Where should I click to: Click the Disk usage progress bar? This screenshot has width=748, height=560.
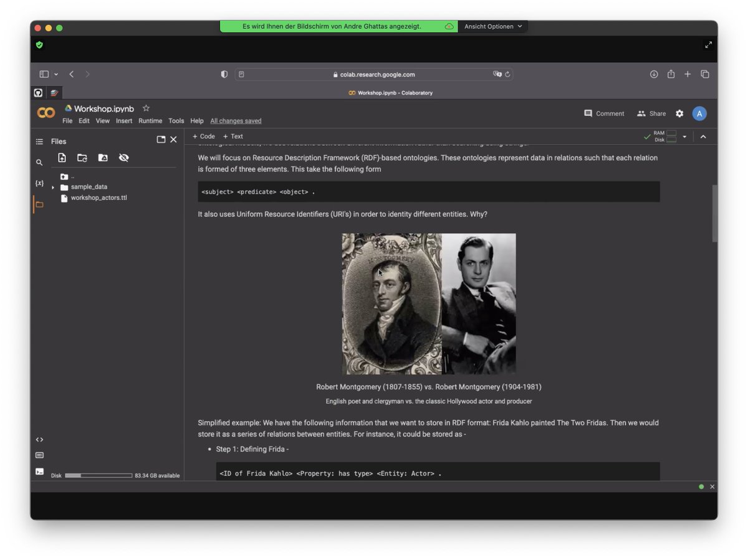pyautogui.click(x=98, y=475)
